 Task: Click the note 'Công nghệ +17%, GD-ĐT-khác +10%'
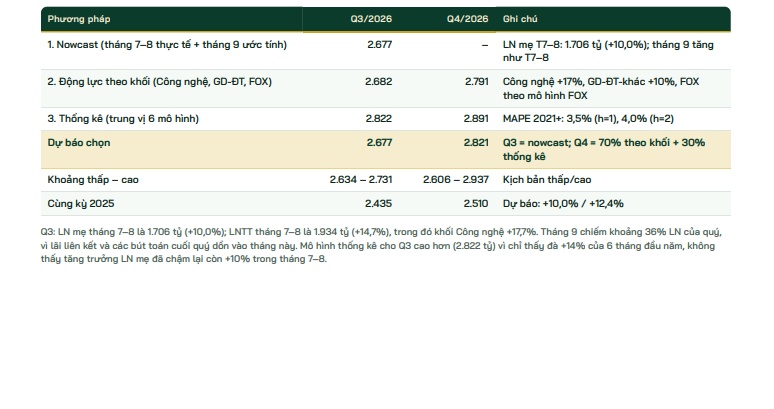click(x=601, y=89)
